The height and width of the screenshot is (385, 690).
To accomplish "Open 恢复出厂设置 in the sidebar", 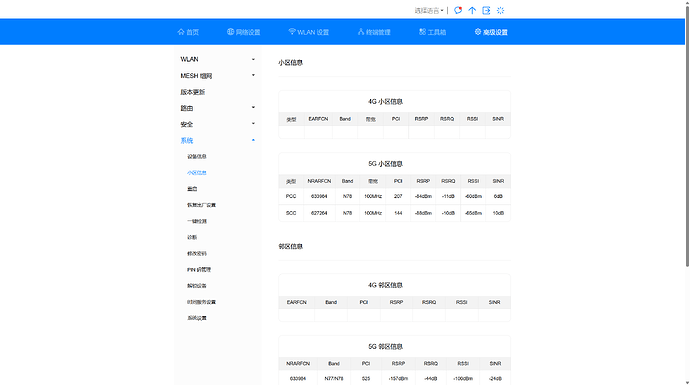I will (202, 205).
